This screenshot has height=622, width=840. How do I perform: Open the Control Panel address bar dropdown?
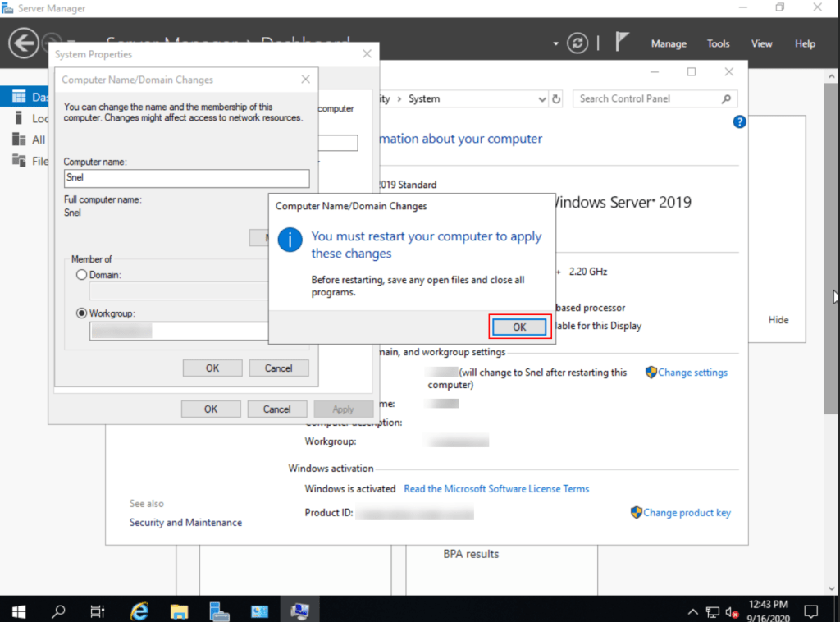541,98
